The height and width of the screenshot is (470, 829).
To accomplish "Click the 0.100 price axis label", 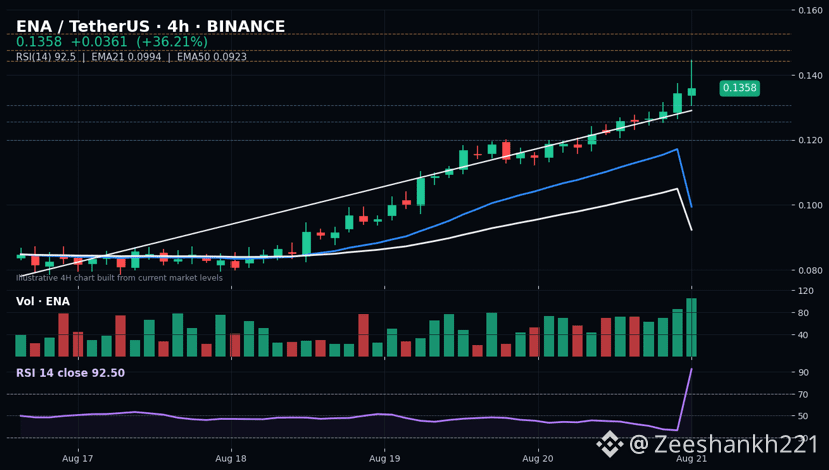I will [810, 205].
